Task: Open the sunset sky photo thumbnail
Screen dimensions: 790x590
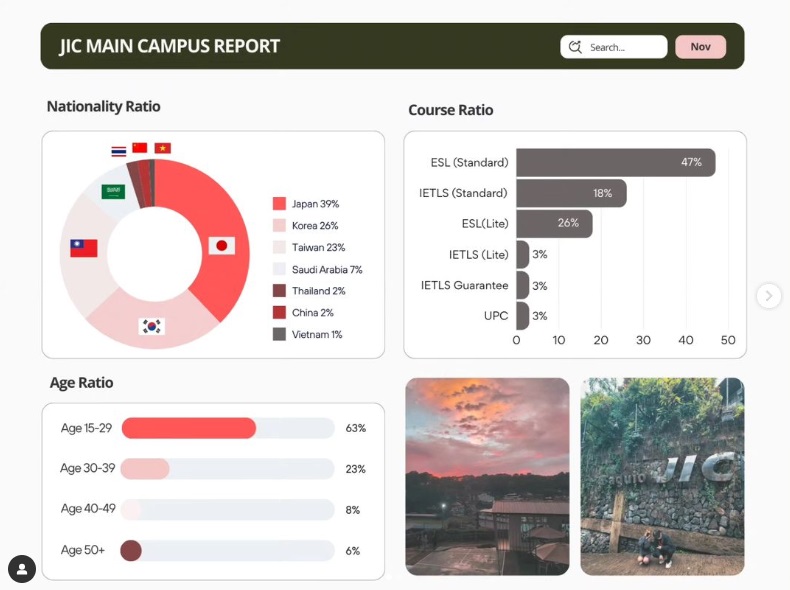Action: coord(487,476)
